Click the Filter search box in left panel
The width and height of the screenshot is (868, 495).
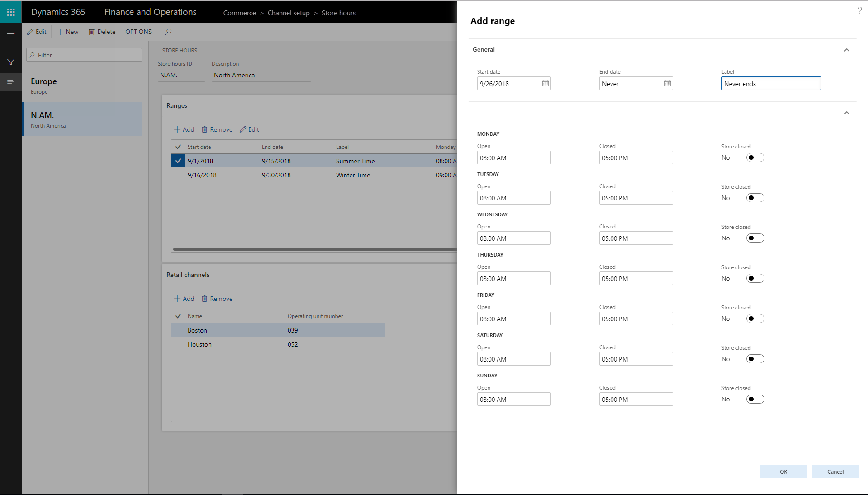pos(84,55)
